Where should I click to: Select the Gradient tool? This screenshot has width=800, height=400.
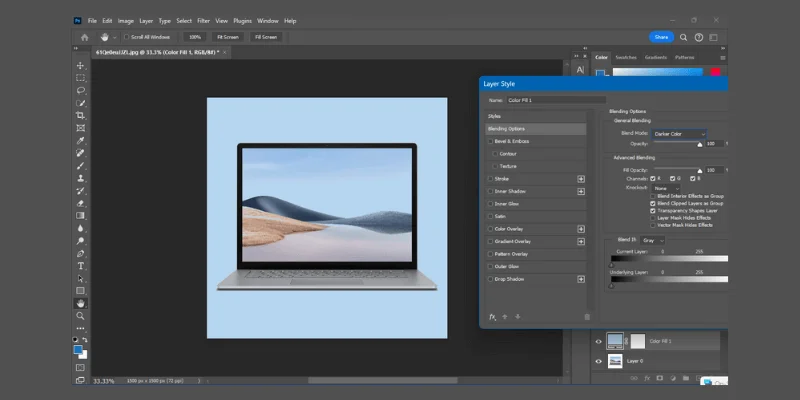point(81,216)
